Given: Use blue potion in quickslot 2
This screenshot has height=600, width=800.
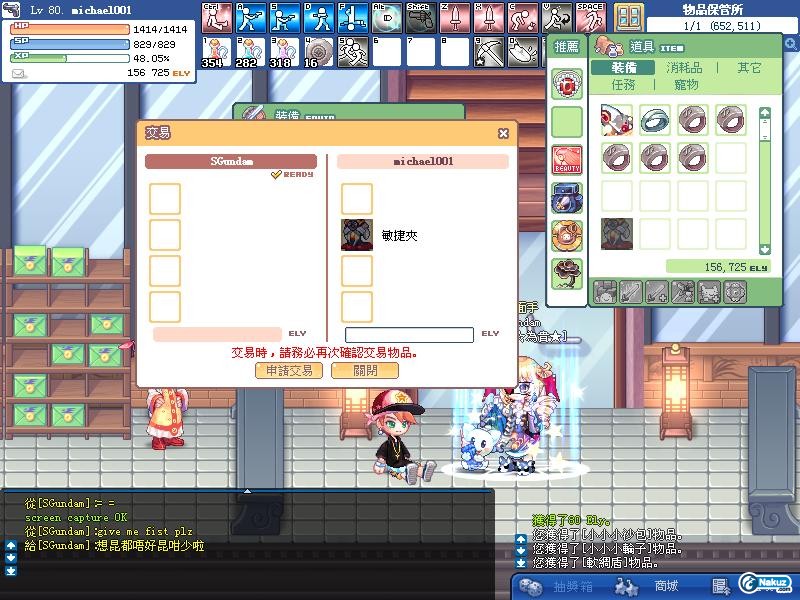Looking at the screenshot, I should (x=251, y=52).
